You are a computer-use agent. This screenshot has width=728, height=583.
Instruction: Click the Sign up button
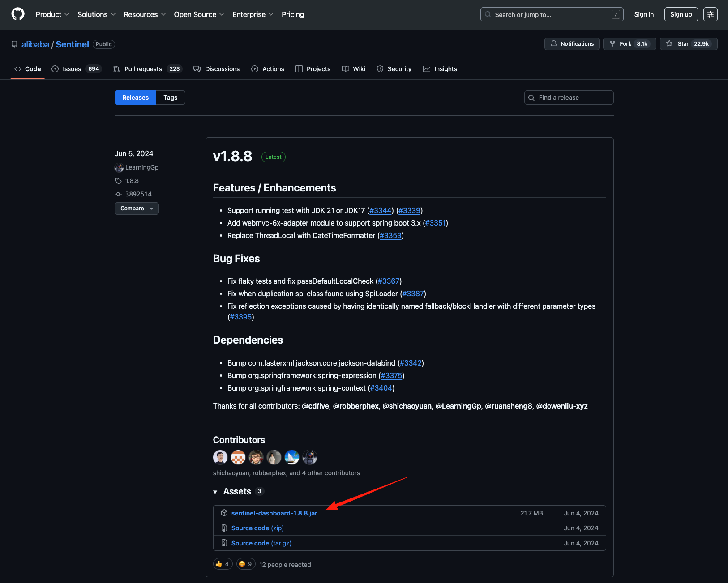click(681, 14)
